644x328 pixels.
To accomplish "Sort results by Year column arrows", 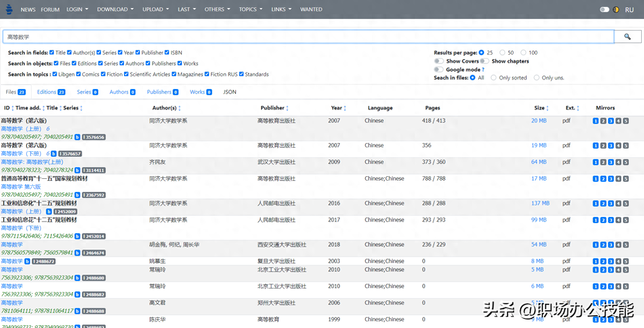I will click(x=345, y=108).
